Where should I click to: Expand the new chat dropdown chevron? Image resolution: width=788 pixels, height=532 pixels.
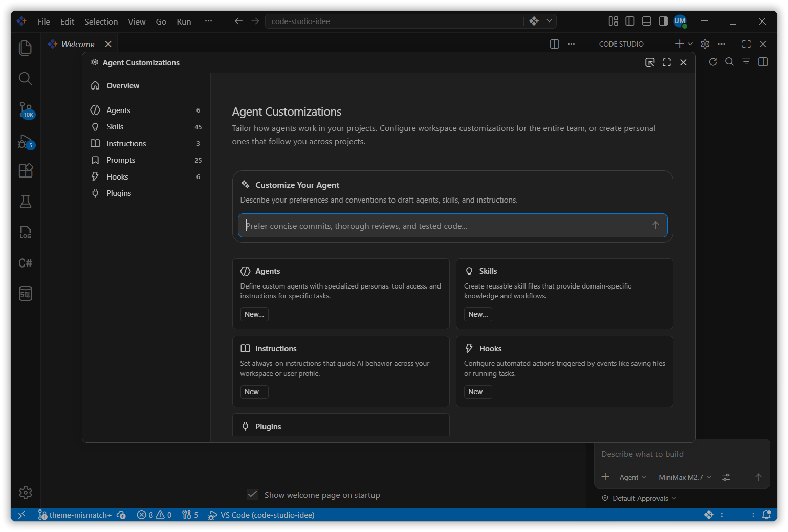tap(690, 44)
